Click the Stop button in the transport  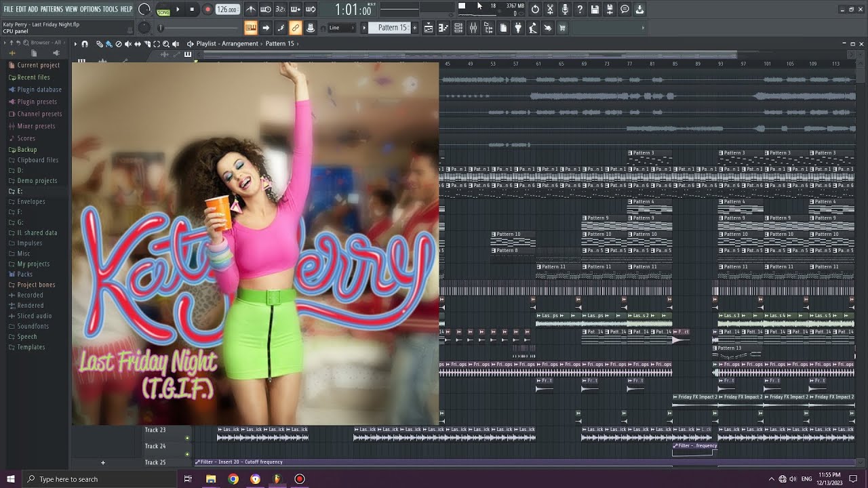[192, 9]
